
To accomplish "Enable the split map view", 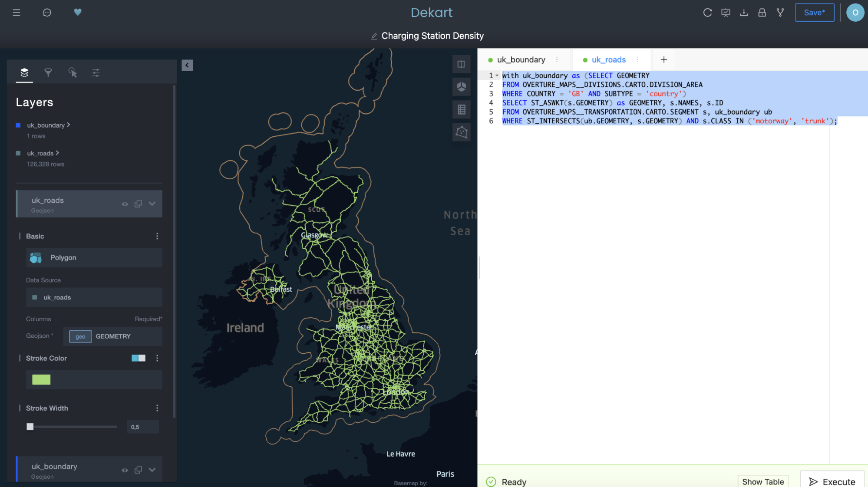I will [x=461, y=64].
